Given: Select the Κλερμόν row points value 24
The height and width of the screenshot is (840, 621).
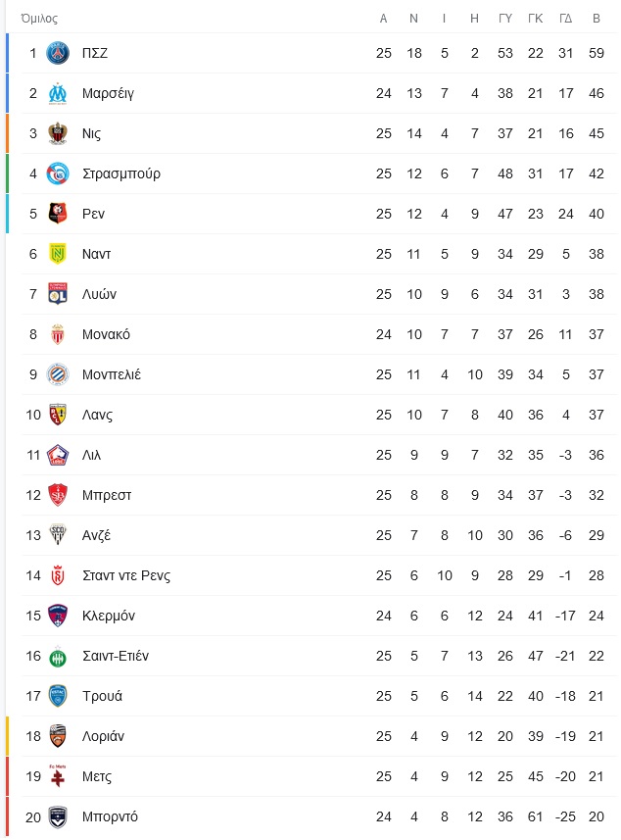Looking at the screenshot, I should click(x=596, y=616).
